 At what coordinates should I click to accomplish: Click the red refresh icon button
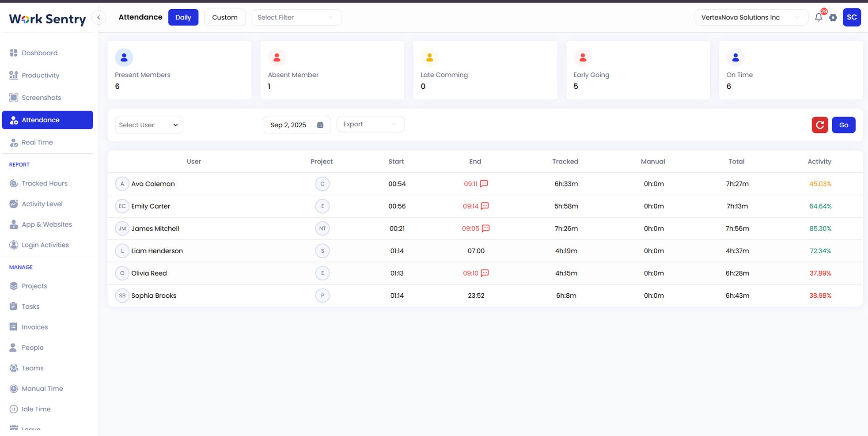pos(820,125)
